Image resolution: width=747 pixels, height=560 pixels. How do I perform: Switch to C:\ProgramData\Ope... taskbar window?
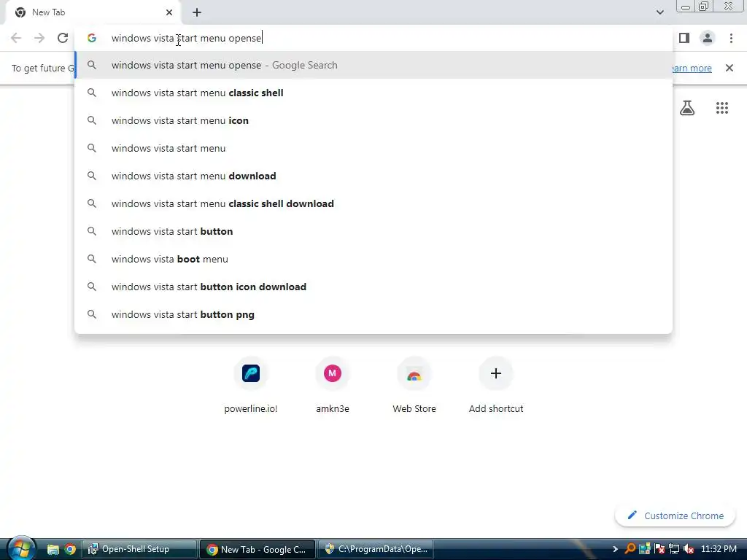tap(376, 549)
